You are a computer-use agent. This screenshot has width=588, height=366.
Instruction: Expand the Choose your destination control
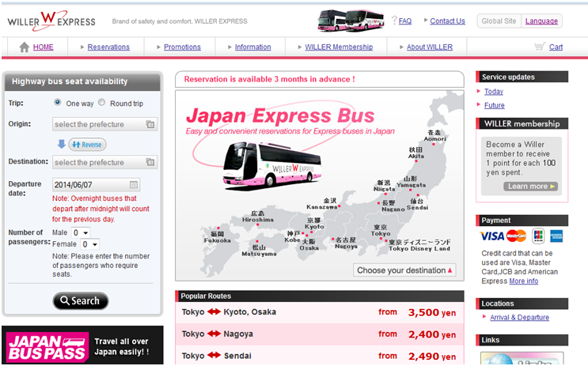coord(405,270)
